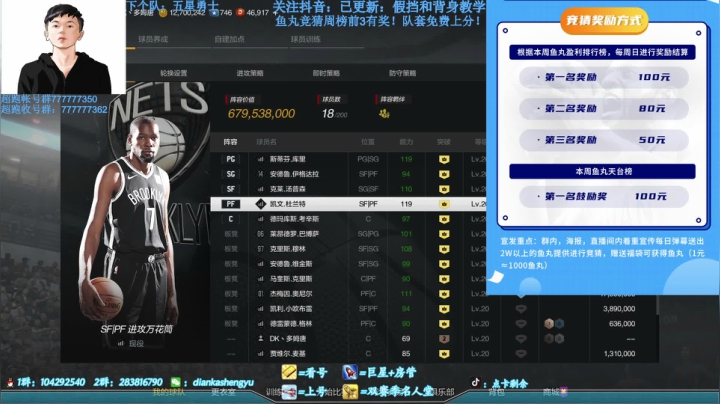Click breakthrough badge for 德雷蒙德.格林
This screenshot has width=720, height=404.
click(x=444, y=324)
